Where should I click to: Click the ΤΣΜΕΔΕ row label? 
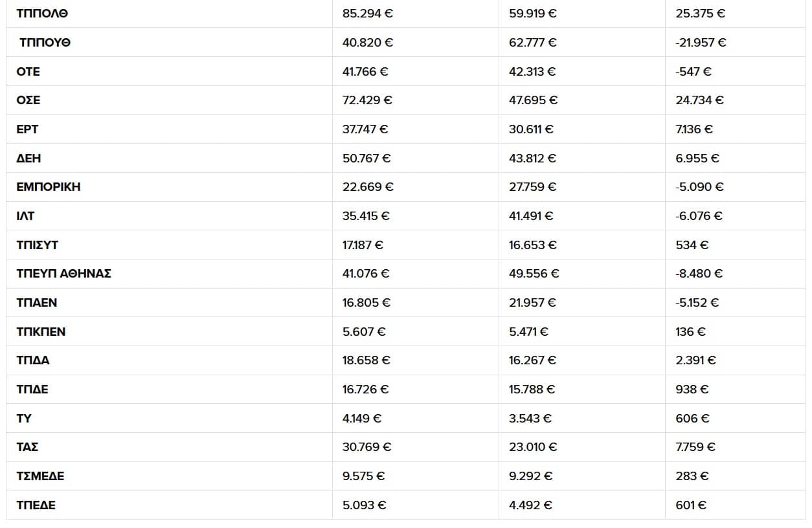pyautogui.click(x=40, y=476)
